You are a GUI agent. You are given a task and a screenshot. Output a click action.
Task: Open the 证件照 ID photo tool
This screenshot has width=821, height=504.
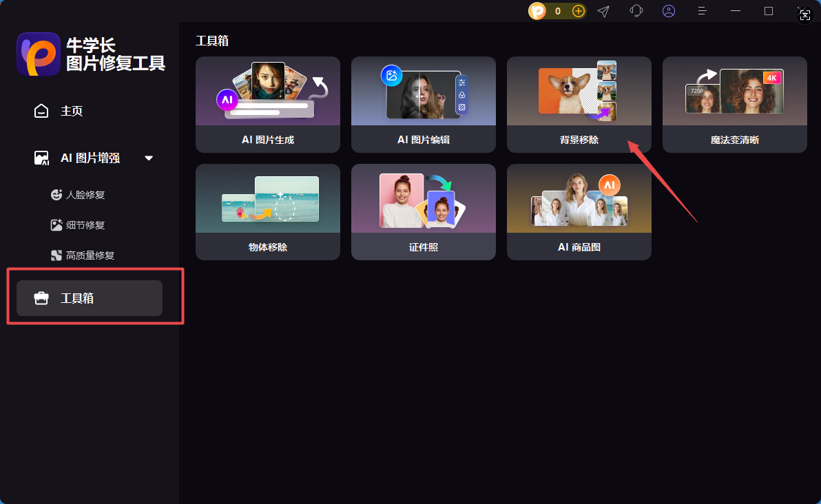pos(423,212)
